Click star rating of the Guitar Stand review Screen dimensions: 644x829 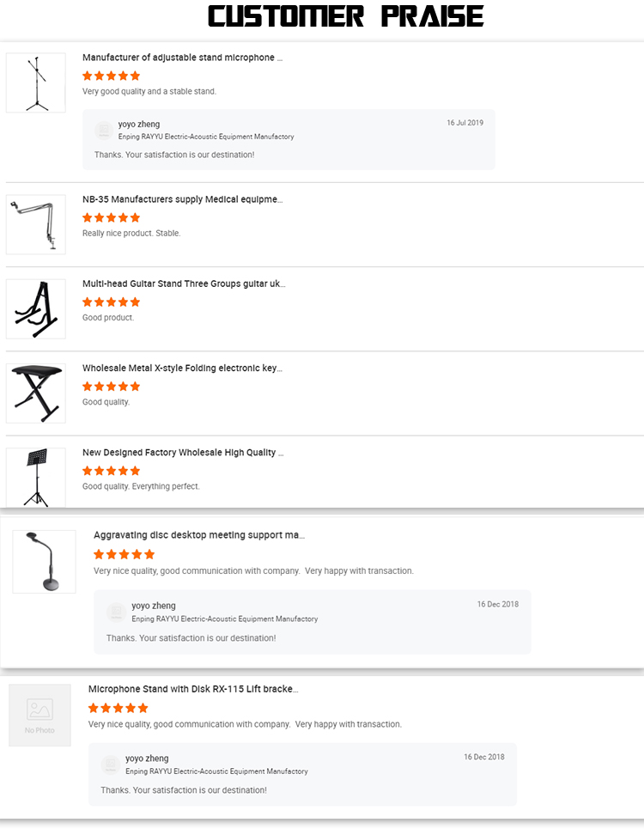click(111, 302)
